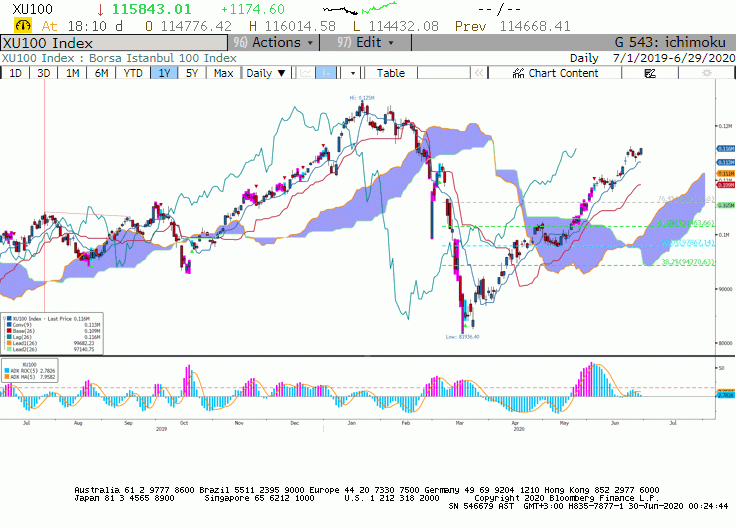Select the line chart style icon
The height and width of the screenshot is (529, 736).
coord(306,73)
